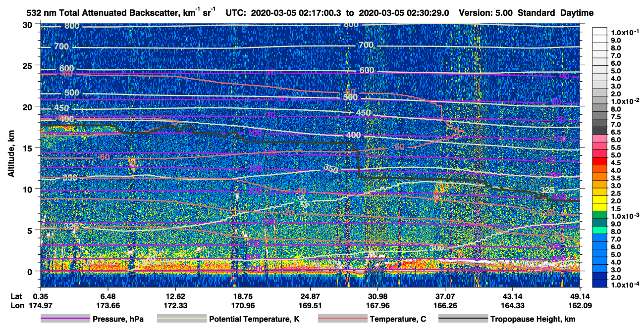Click the 'Lon' row label

(17, 305)
